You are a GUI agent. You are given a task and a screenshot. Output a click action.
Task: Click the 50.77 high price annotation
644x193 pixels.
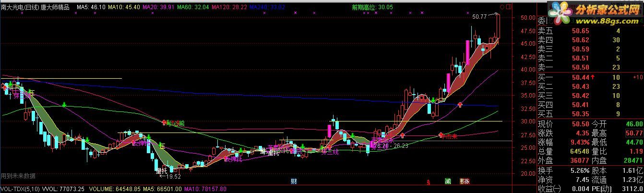pos(479,16)
